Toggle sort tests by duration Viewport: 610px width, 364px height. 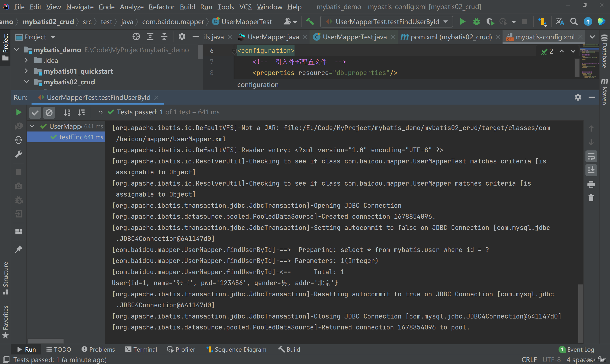click(81, 113)
